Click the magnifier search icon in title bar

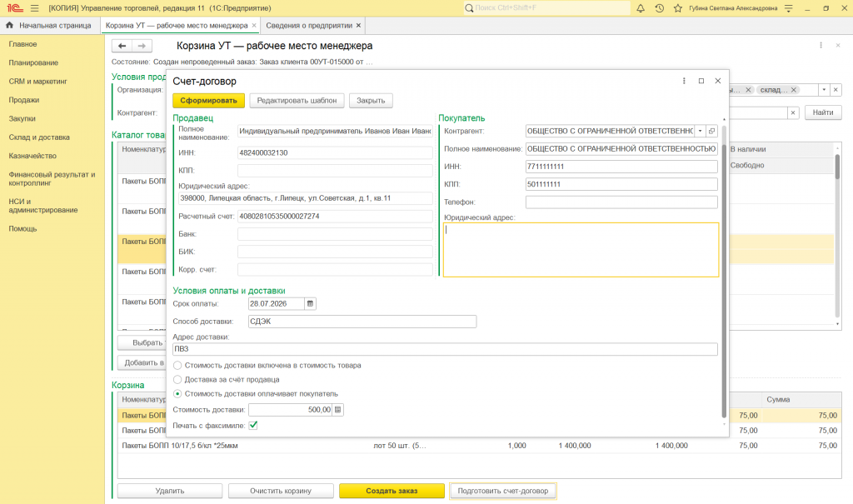click(469, 8)
